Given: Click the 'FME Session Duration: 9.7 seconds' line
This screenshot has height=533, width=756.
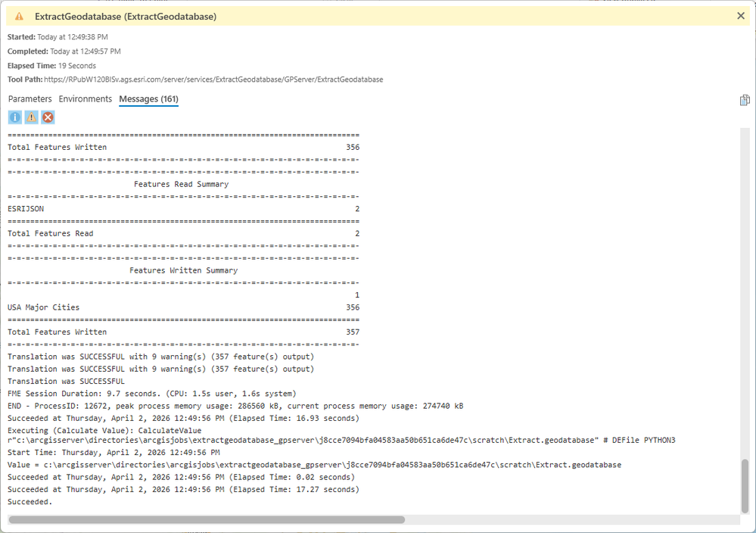Looking at the screenshot, I should (x=152, y=394).
